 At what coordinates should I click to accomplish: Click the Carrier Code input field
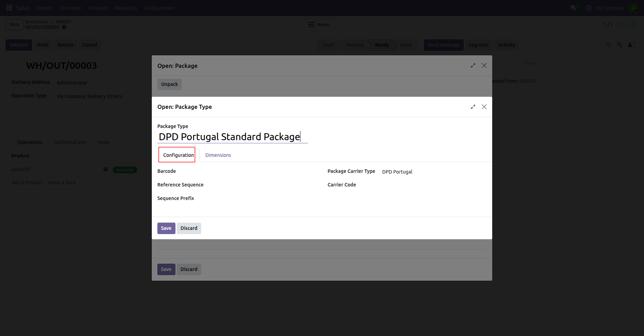[x=434, y=185]
